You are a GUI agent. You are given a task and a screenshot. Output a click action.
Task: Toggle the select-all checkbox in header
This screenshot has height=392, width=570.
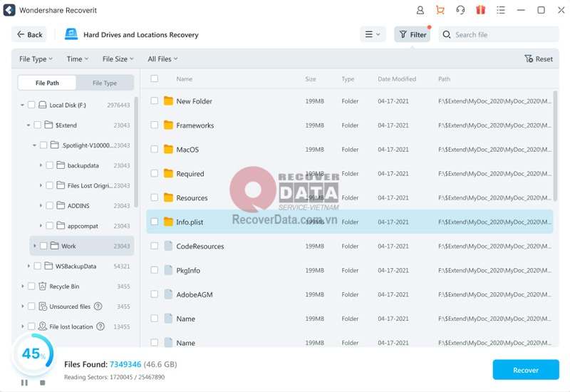(154, 79)
